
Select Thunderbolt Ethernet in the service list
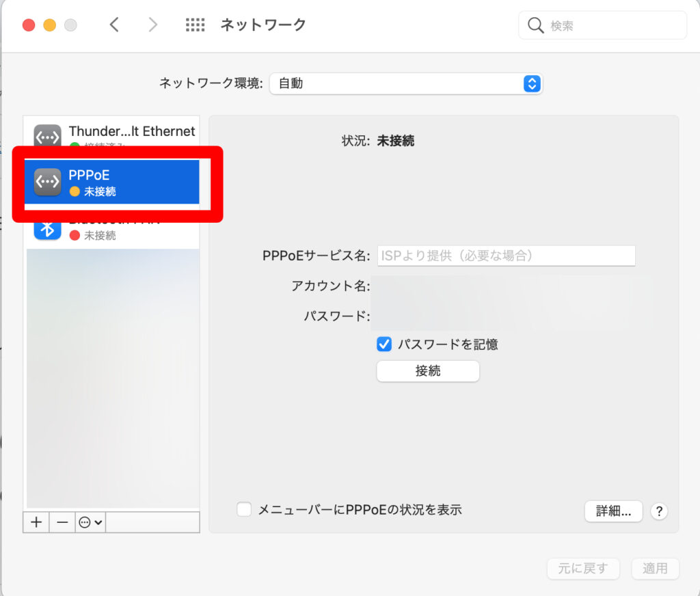coord(131,132)
